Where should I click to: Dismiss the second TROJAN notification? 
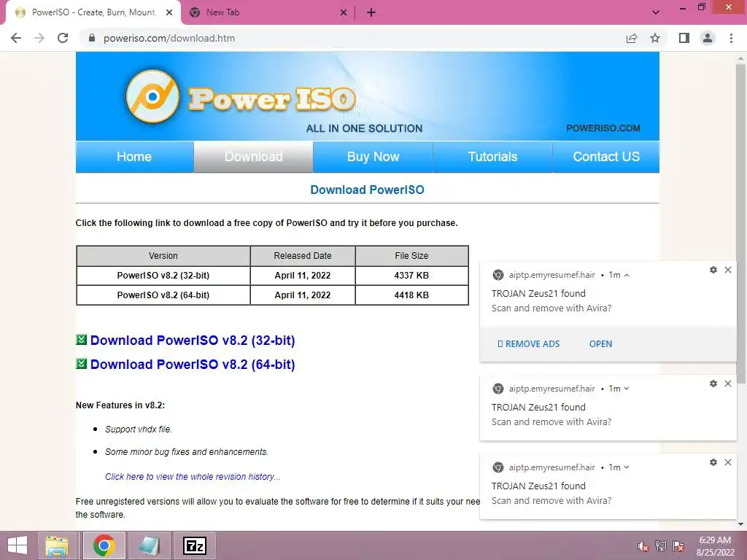tap(728, 384)
